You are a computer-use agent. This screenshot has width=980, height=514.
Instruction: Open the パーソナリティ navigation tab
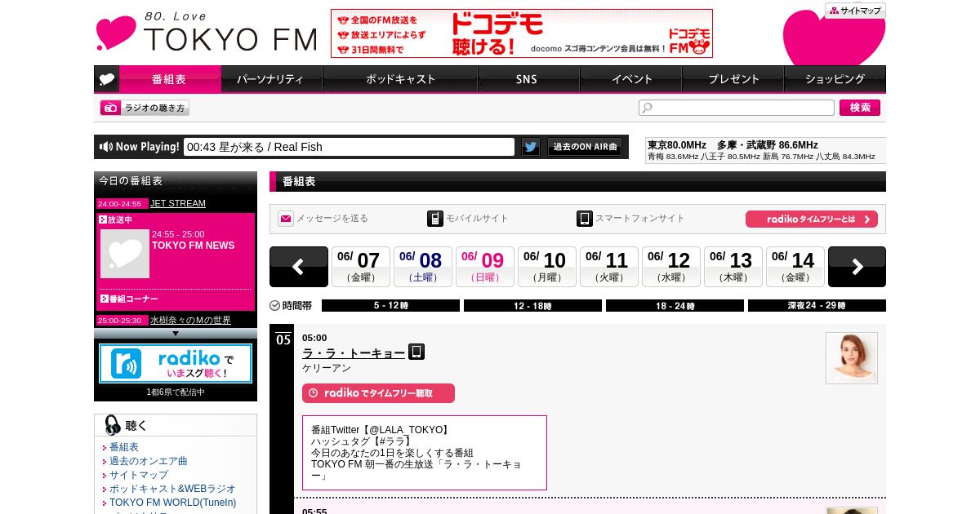271,79
